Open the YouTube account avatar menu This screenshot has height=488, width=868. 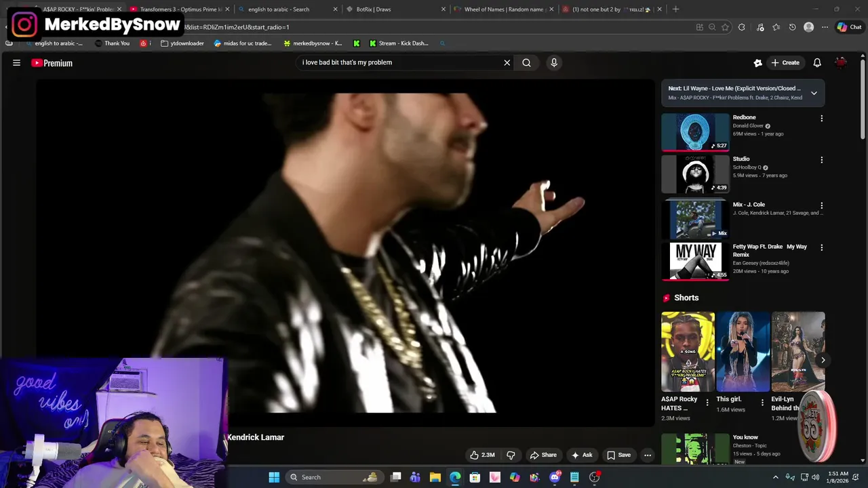click(841, 62)
